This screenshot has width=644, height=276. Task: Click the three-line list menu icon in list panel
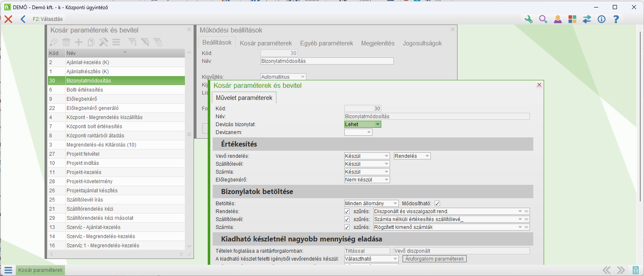click(x=116, y=42)
